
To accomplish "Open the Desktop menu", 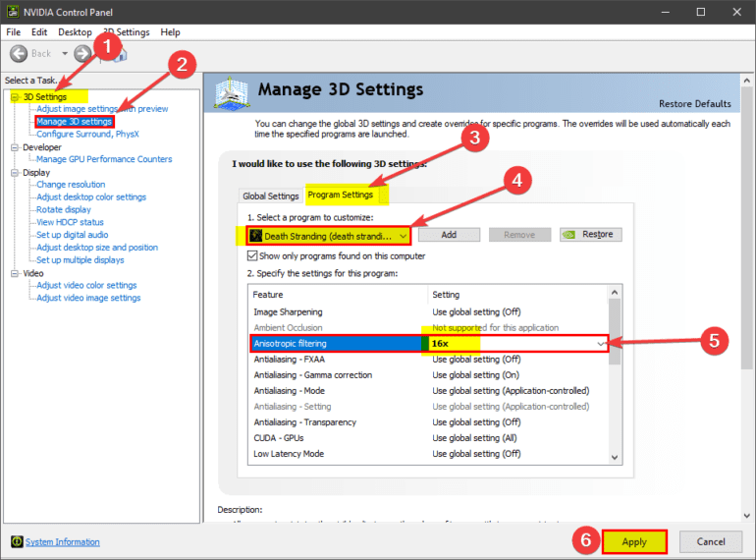I will (x=75, y=32).
